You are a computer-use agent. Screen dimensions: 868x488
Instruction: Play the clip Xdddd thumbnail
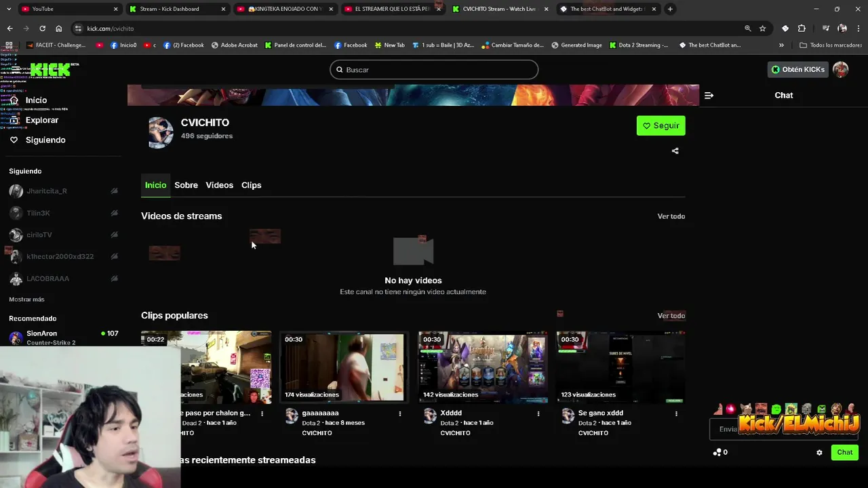pyautogui.click(x=483, y=367)
